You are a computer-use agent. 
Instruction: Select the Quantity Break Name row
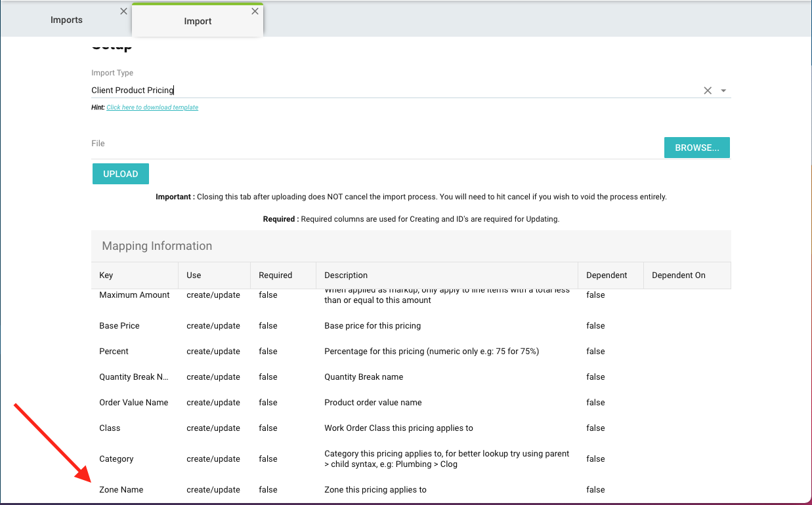tap(134, 377)
